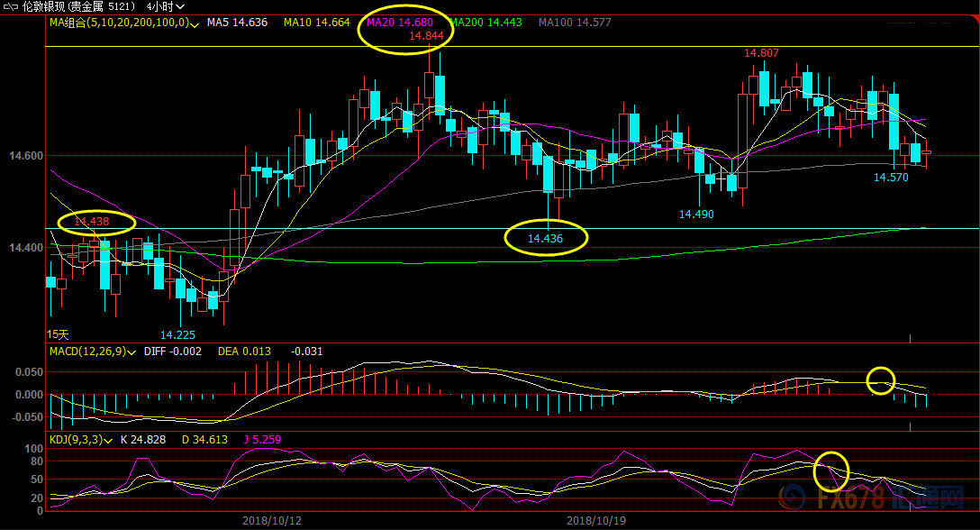The width and height of the screenshot is (980, 530).
Task: Click the 14.807 peak price label
Action: point(761,53)
